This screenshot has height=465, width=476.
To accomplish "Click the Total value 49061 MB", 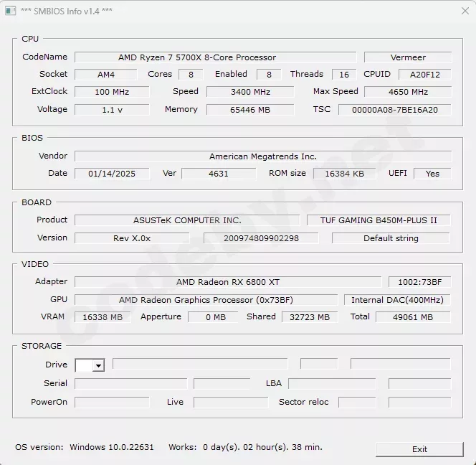I will (413, 317).
